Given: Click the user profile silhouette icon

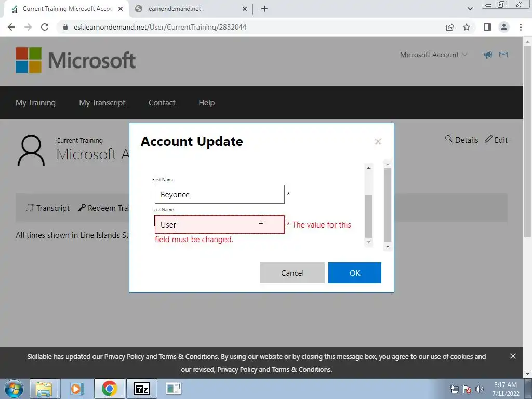Looking at the screenshot, I should coord(31,150).
